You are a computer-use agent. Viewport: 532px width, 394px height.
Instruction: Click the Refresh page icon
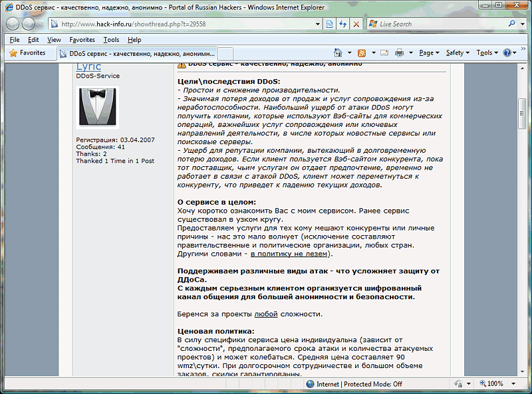pos(343,24)
